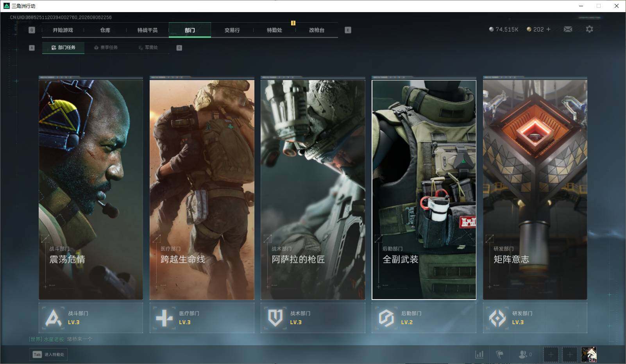Click the notification badge above 特勤处

click(293, 23)
